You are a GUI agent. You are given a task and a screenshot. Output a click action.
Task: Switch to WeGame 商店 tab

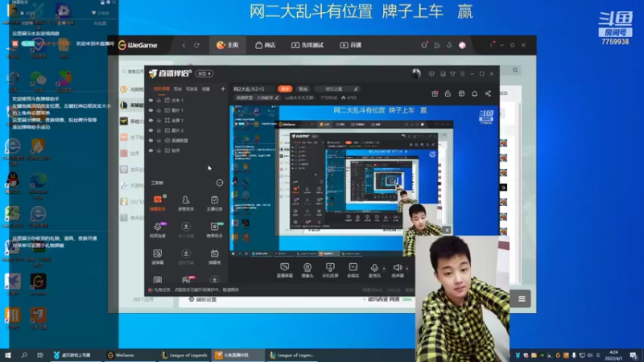266,45
